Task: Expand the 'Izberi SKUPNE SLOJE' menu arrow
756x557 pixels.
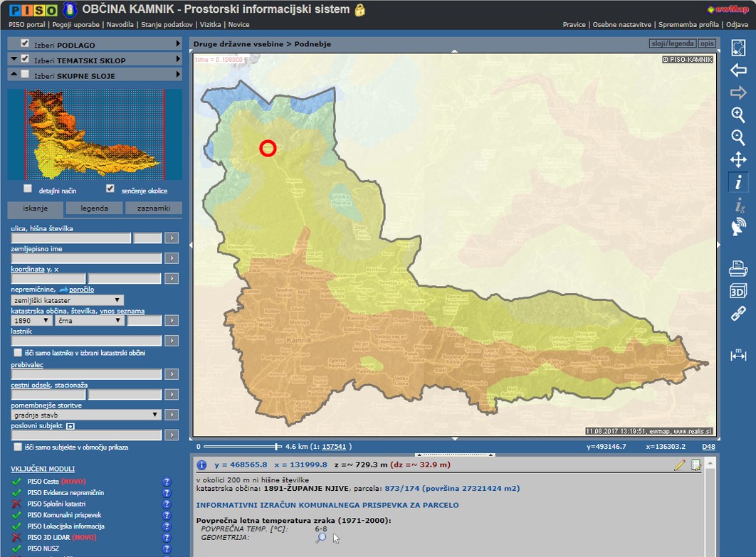Action: (178, 75)
